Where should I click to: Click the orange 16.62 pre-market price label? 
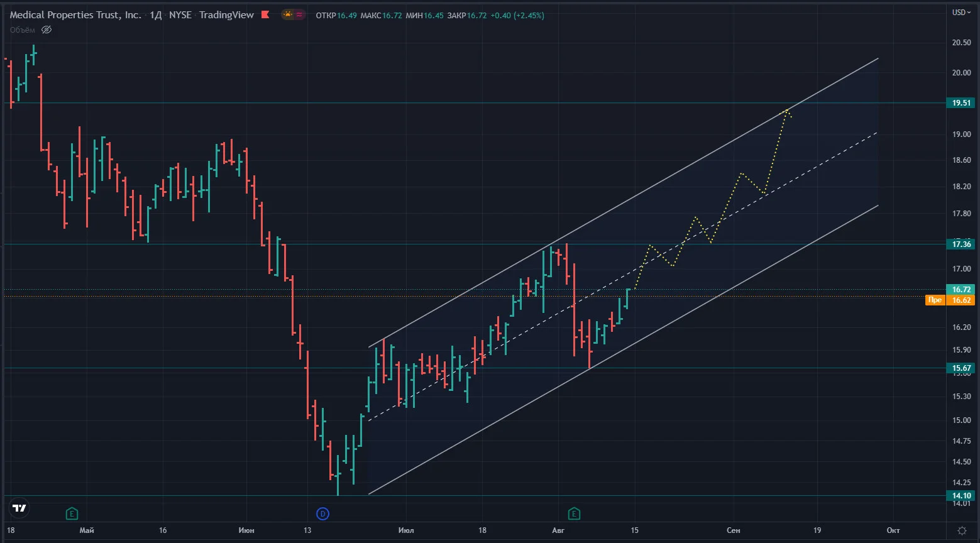coord(962,300)
